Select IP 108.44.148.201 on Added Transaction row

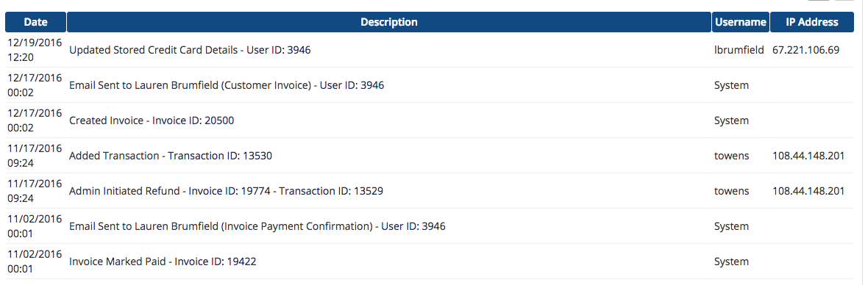pos(808,156)
